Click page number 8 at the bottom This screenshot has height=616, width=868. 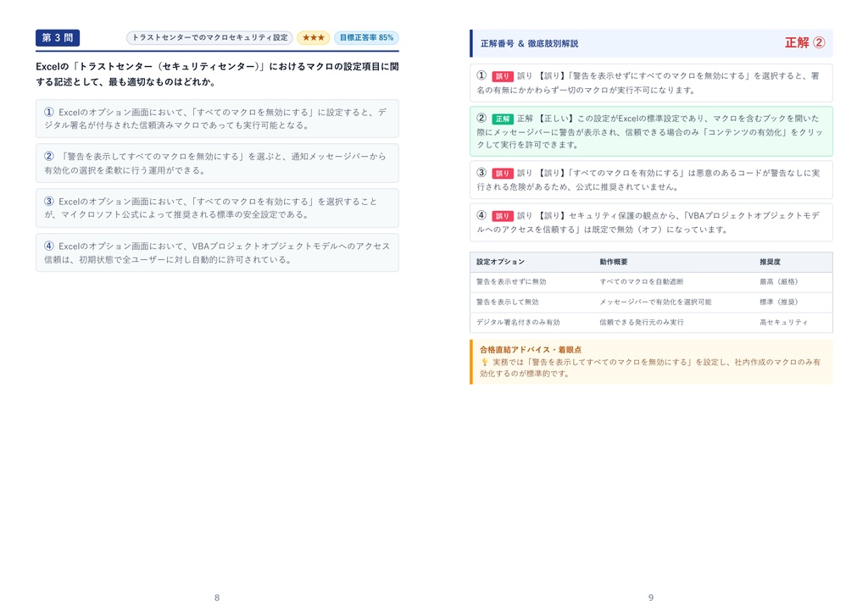tap(217, 597)
